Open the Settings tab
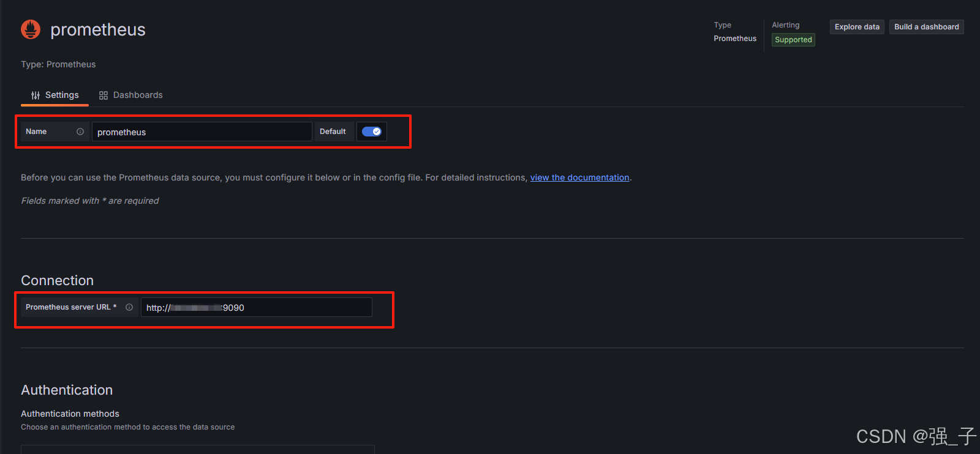Screen dimensions: 980x454 tap(55, 95)
